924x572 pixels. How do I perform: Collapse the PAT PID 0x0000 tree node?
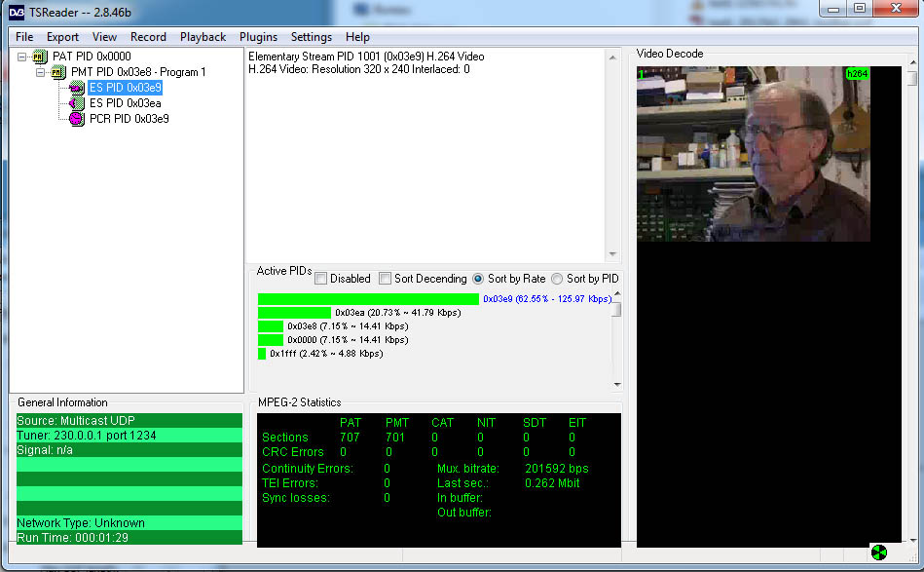(22, 57)
